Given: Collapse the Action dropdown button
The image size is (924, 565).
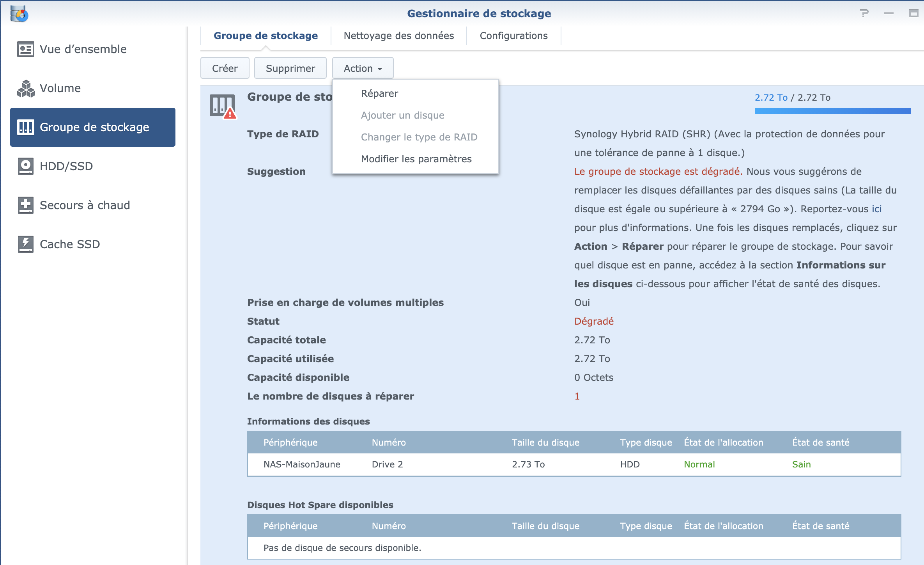Looking at the screenshot, I should tap(363, 68).
